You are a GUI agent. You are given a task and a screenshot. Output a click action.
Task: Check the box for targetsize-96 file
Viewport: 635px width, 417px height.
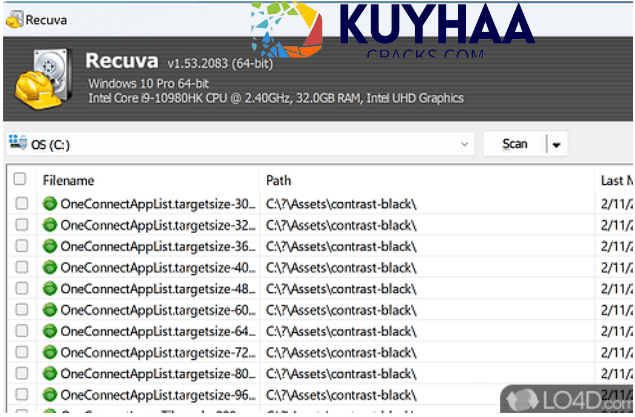click(22, 394)
